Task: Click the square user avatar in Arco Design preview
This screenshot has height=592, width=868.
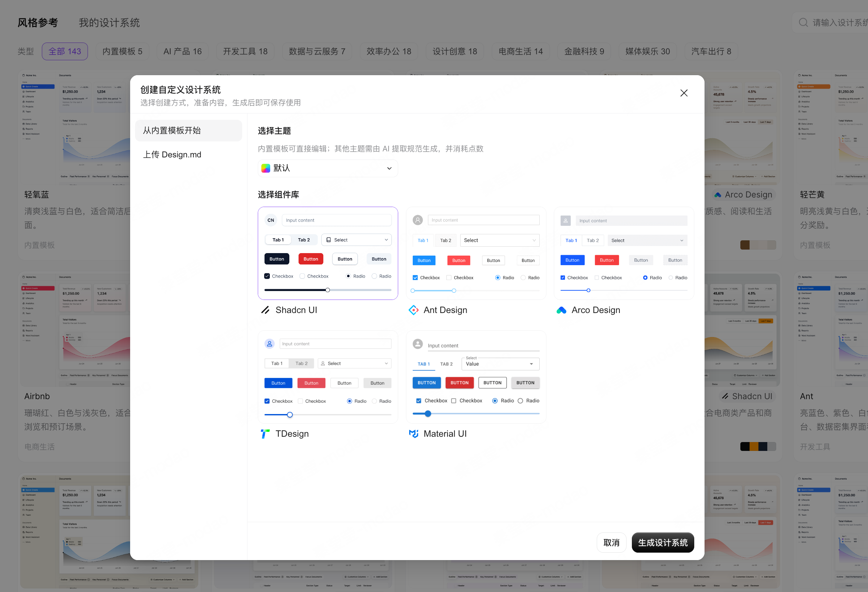Action: click(566, 221)
